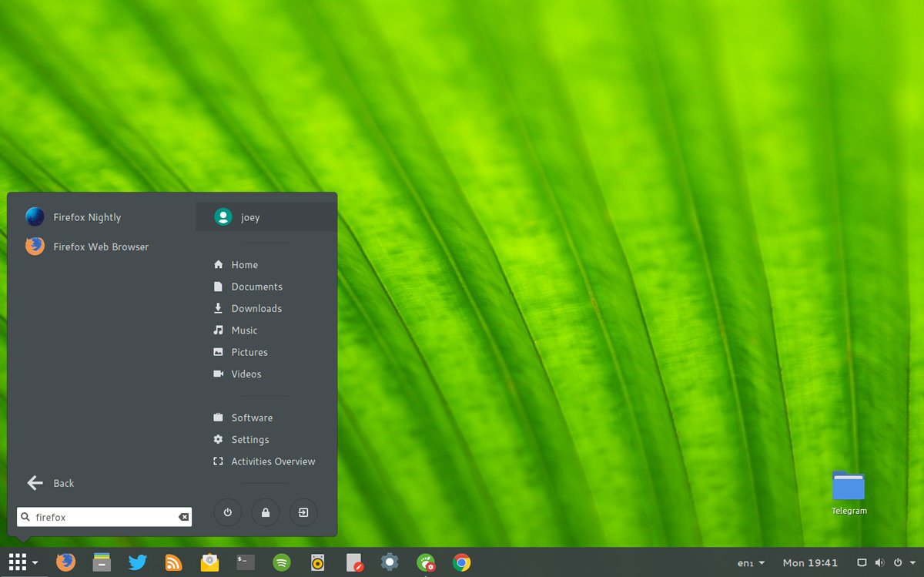This screenshot has width=924, height=577.
Task: Open the RSS feed reader icon
Action: 174,562
